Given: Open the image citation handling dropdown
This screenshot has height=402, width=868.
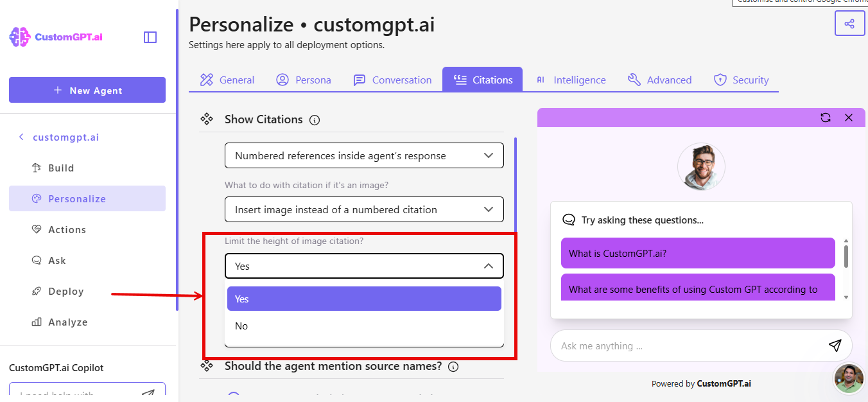Looking at the screenshot, I should [x=363, y=209].
